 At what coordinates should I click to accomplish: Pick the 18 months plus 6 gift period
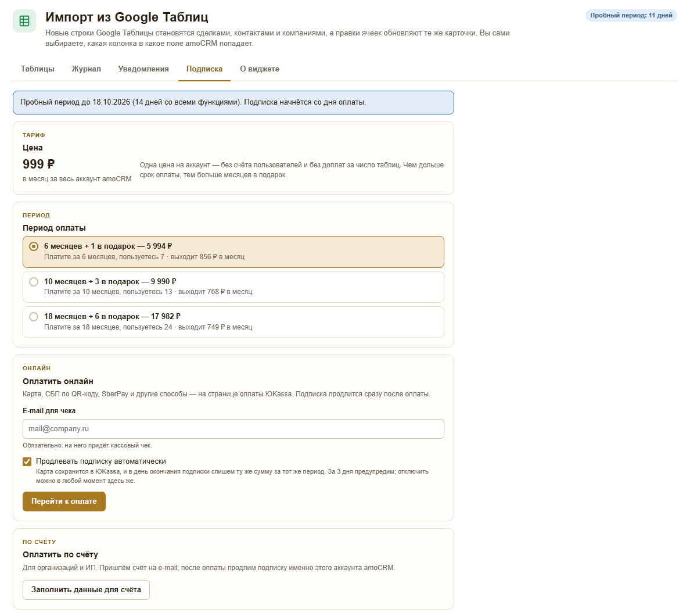pyautogui.click(x=233, y=322)
